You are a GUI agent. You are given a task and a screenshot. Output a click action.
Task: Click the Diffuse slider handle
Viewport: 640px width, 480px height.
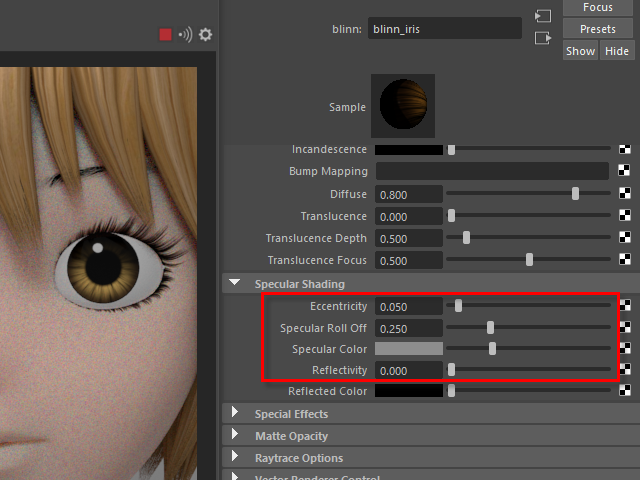(575, 194)
